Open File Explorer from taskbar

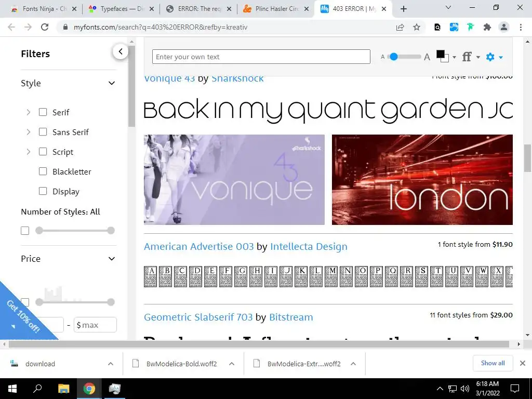tap(63, 389)
